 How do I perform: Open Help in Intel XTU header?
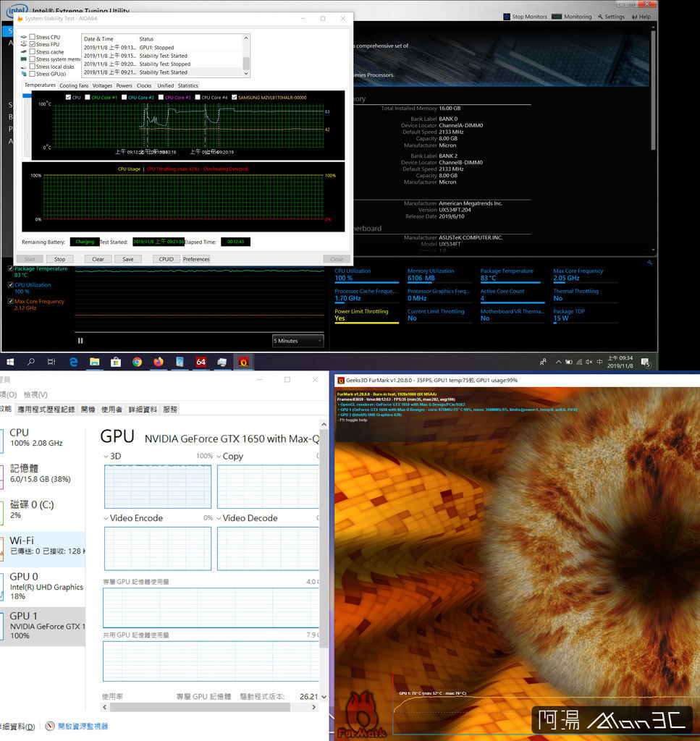(x=641, y=17)
